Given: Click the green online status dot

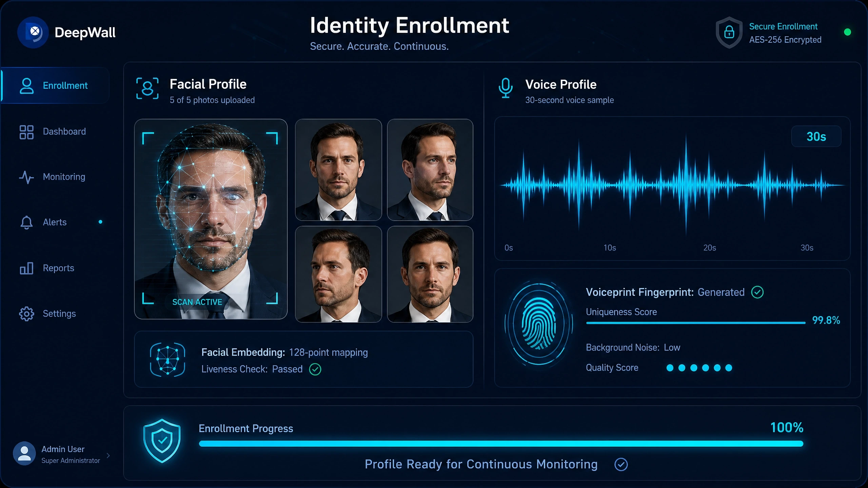Looking at the screenshot, I should [x=847, y=32].
